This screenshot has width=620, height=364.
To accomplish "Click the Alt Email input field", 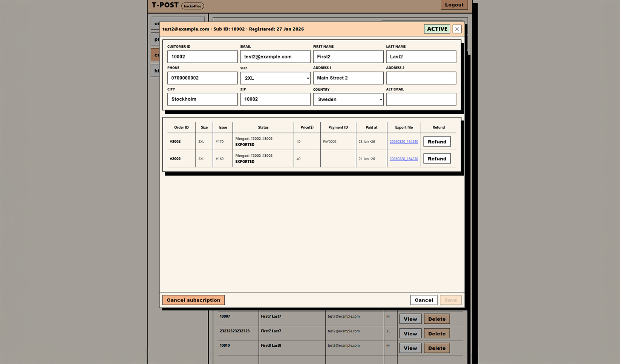I will click(x=421, y=99).
